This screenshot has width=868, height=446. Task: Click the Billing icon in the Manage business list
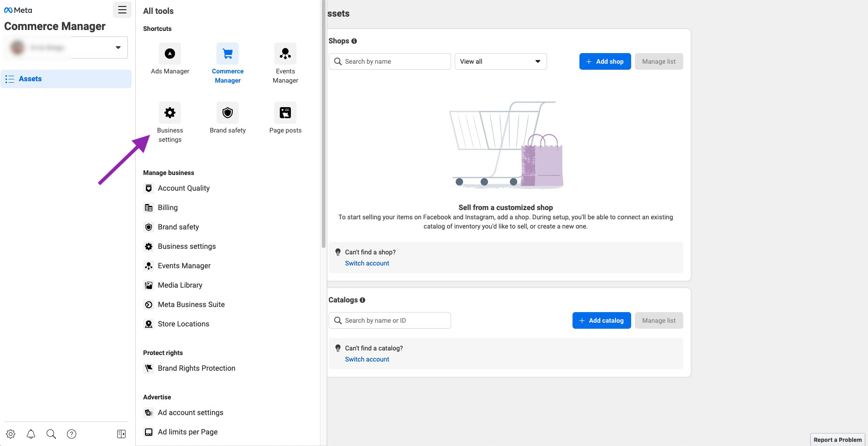[x=149, y=208]
